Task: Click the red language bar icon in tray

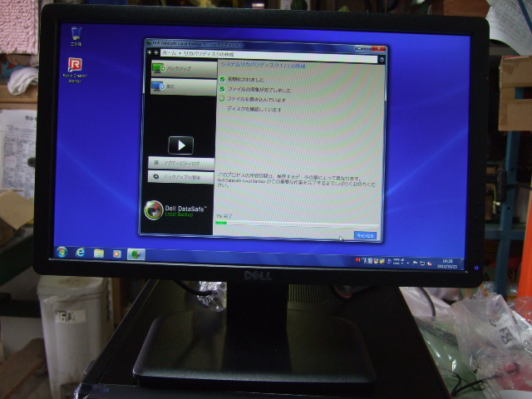Action: pos(358,260)
